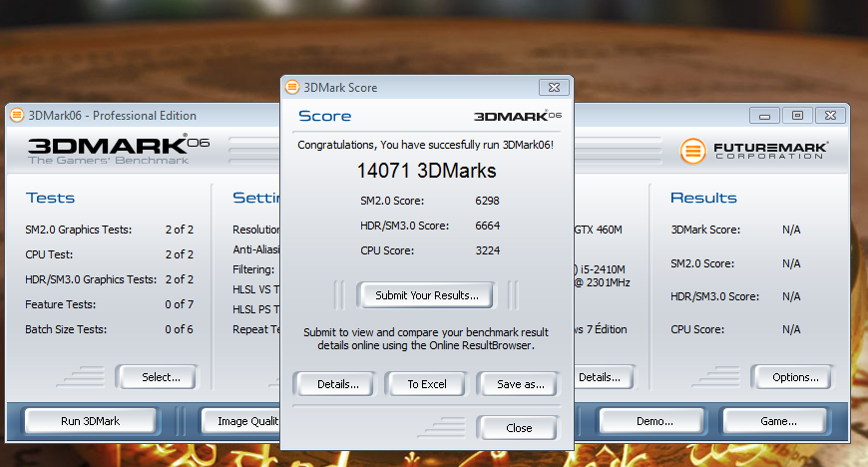Open the Image Quality button
Viewport: 868px width, 467px height.
(242, 421)
